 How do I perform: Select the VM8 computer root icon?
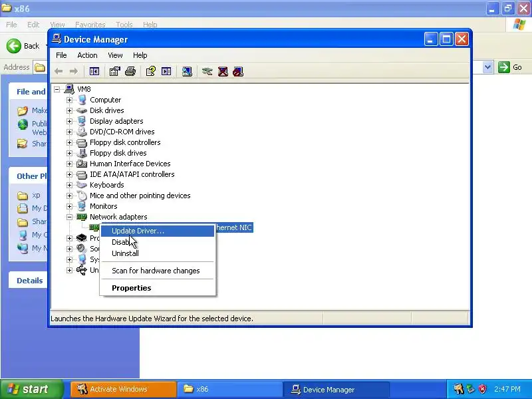[69, 89]
